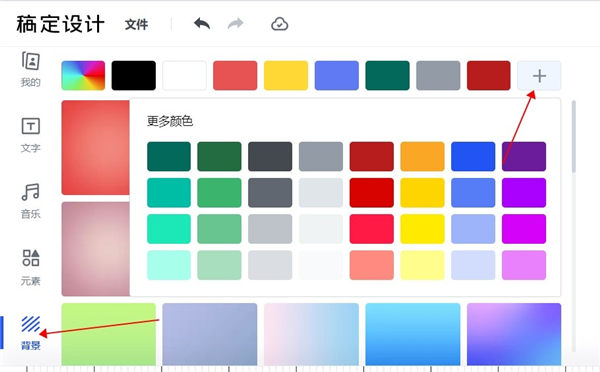Viewport: 600px width, 372px height.
Task: Pick pale yellow in 更多颜色 fourth row
Action: point(422,265)
